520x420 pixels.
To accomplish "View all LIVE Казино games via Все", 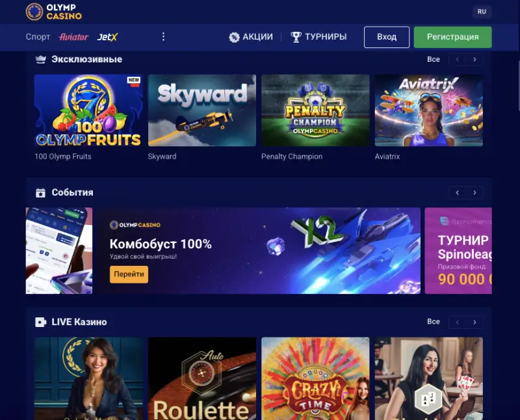I will pyautogui.click(x=434, y=321).
